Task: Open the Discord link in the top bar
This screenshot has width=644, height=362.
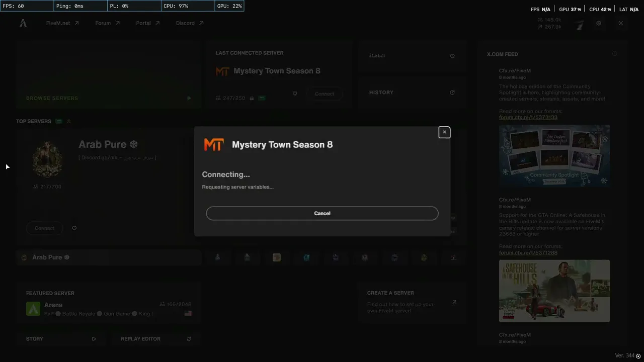Action: (190, 23)
